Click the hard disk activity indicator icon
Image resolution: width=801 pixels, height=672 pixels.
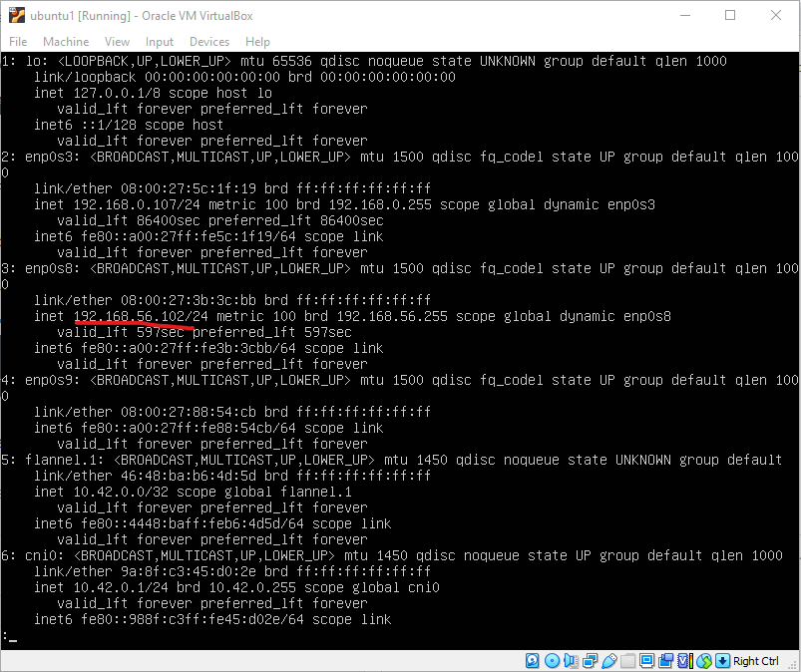click(532, 660)
